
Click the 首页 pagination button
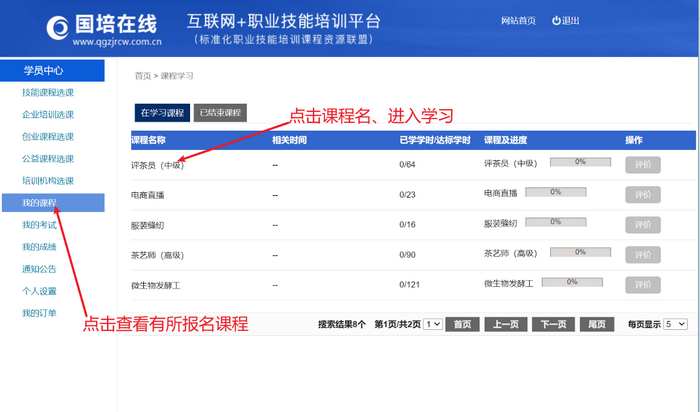tap(461, 324)
